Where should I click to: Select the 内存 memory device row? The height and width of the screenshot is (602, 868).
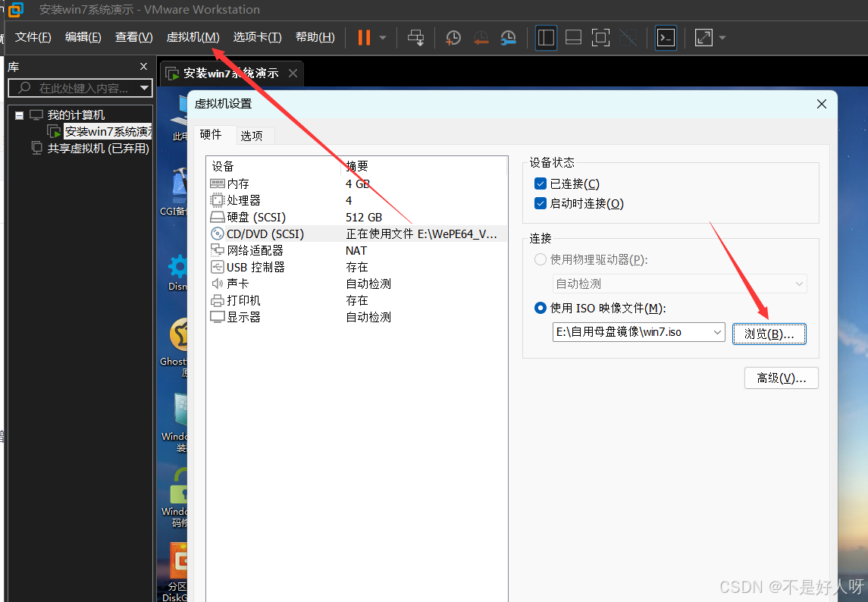[x=356, y=183]
